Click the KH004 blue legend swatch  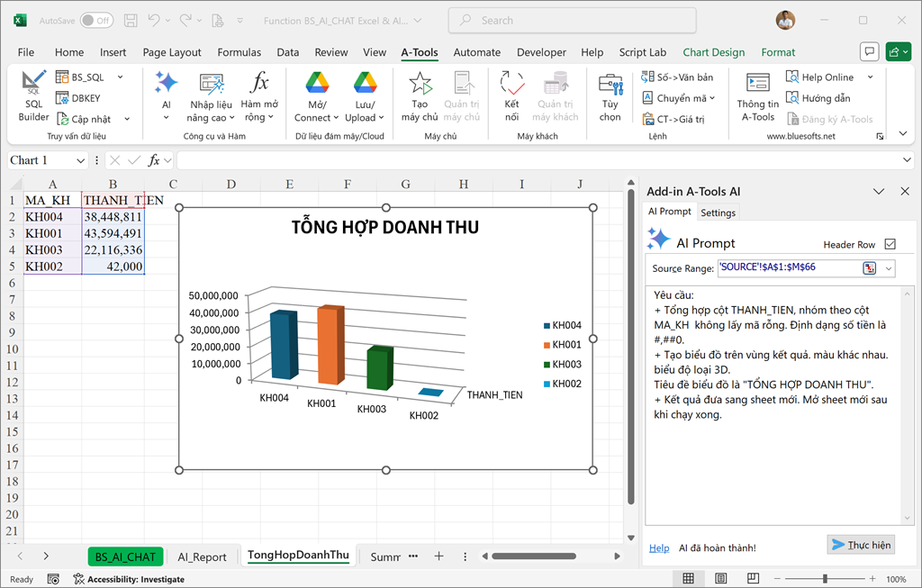(x=547, y=326)
